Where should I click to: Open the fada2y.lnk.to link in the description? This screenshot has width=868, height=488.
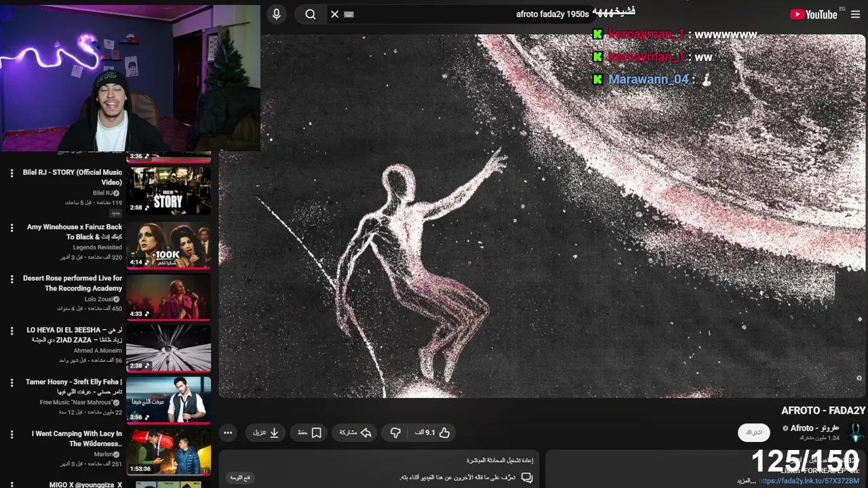(x=809, y=481)
